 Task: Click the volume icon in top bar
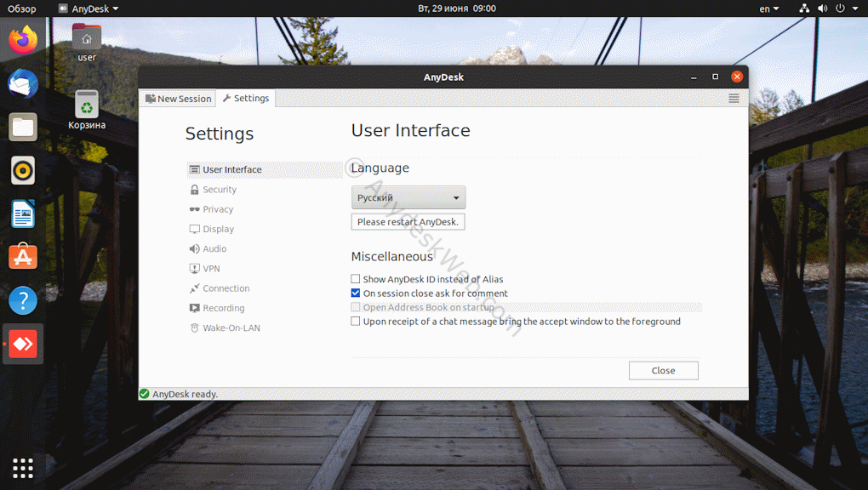tap(823, 9)
